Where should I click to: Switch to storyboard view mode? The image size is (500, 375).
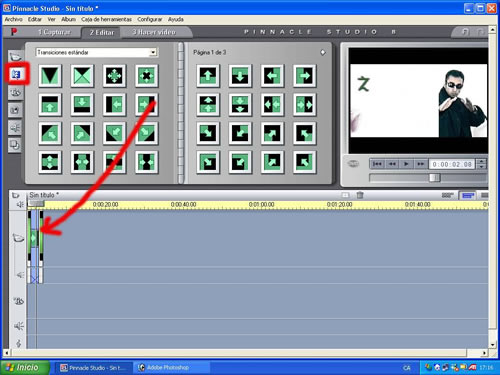coord(448,195)
